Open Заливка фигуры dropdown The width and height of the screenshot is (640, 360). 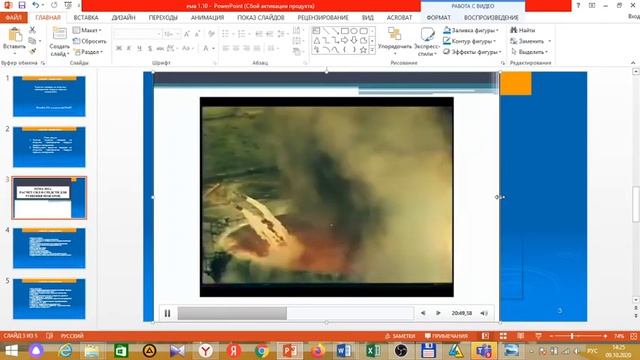pos(471,30)
